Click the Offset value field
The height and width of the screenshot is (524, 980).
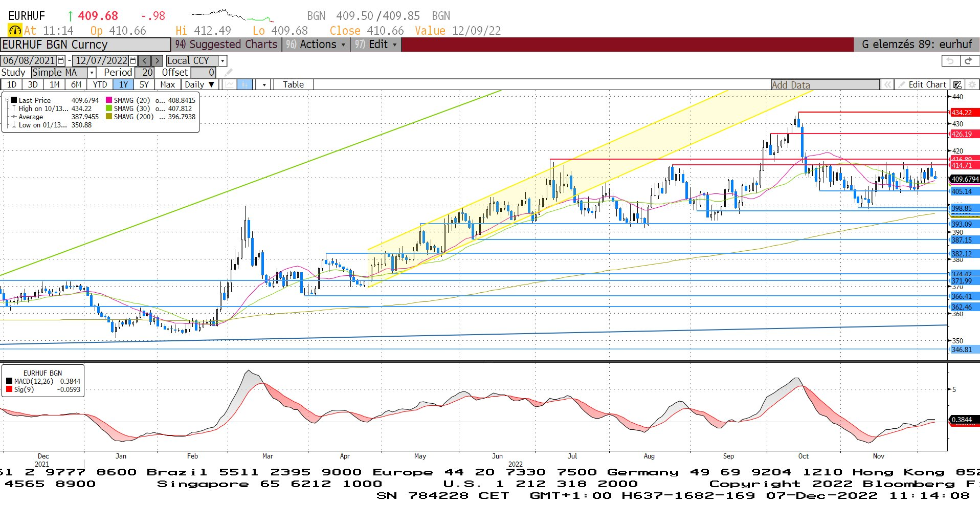(203, 73)
